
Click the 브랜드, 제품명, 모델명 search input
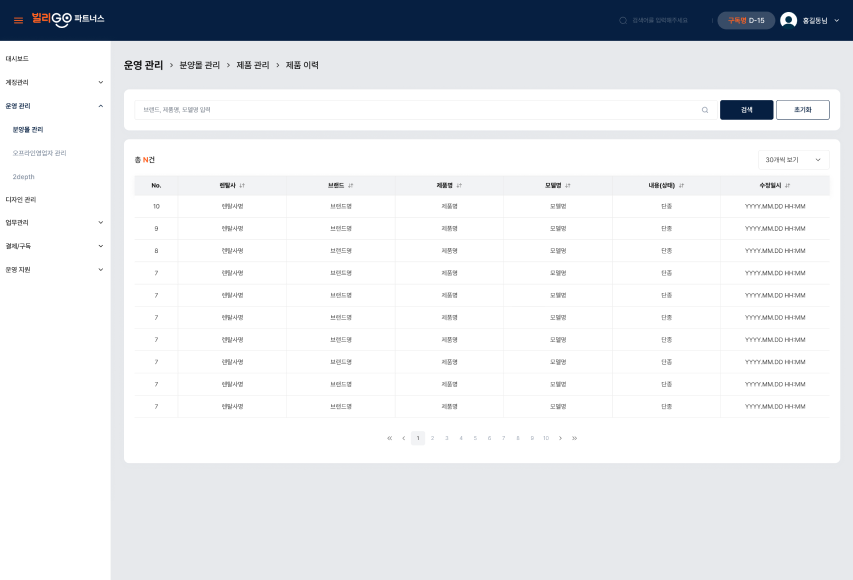coord(426,110)
